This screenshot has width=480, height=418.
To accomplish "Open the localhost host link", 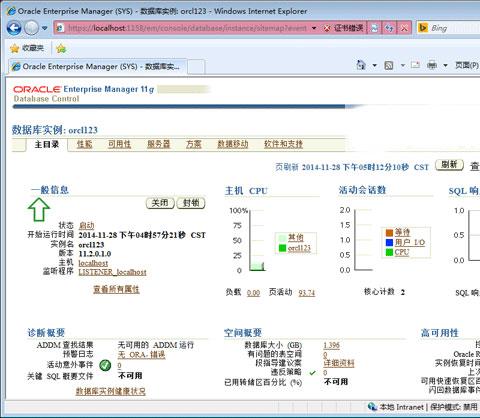I will point(93,263).
